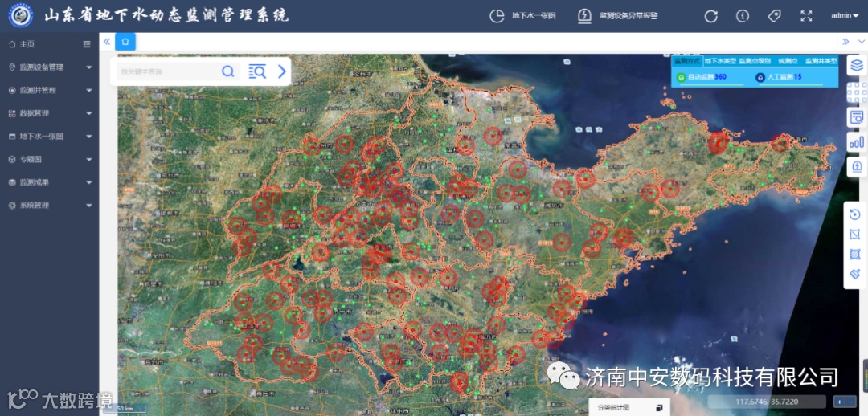The width and height of the screenshot is (868, 416).
Task: Expand the 数据管理 menu
Action: [50, 113]
